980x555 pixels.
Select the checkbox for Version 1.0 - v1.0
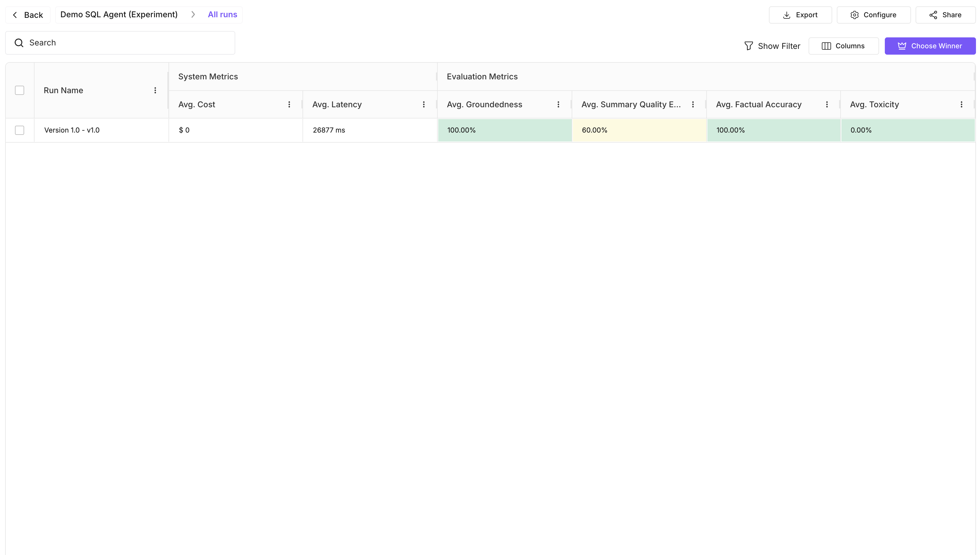[20, 130]
